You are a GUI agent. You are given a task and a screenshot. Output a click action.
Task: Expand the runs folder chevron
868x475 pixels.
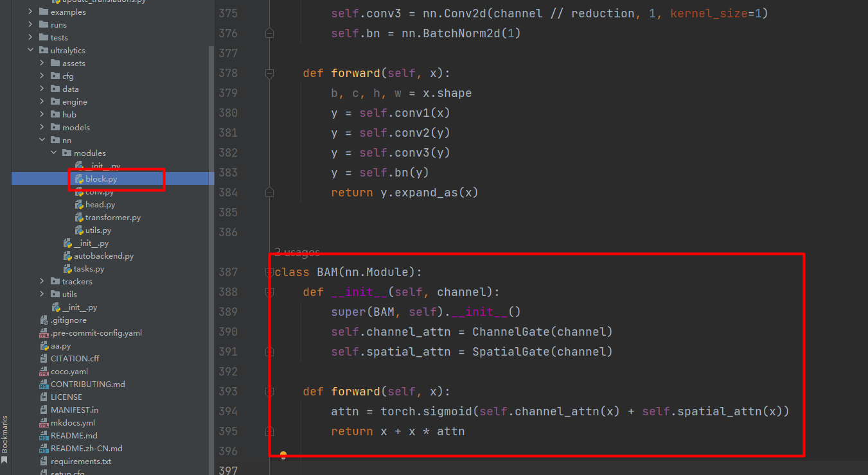[30, 25]
